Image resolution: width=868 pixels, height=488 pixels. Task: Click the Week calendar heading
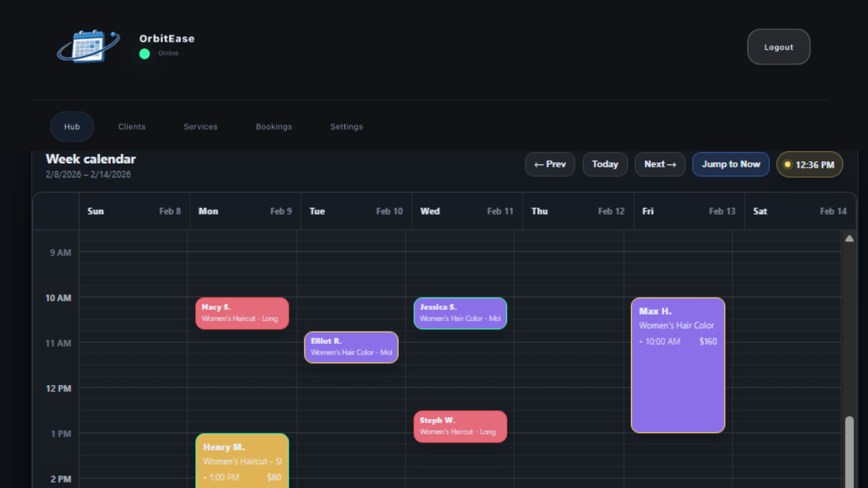coord(91,159)
